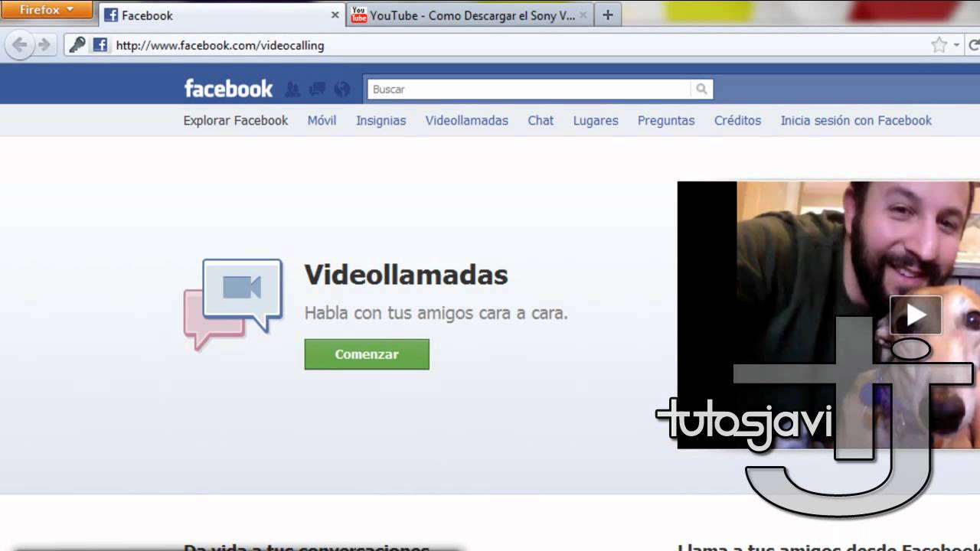Go forward with the browser forward arrow
The width and height of the screenshot is (980, 551).
click(x=44, y=45)
